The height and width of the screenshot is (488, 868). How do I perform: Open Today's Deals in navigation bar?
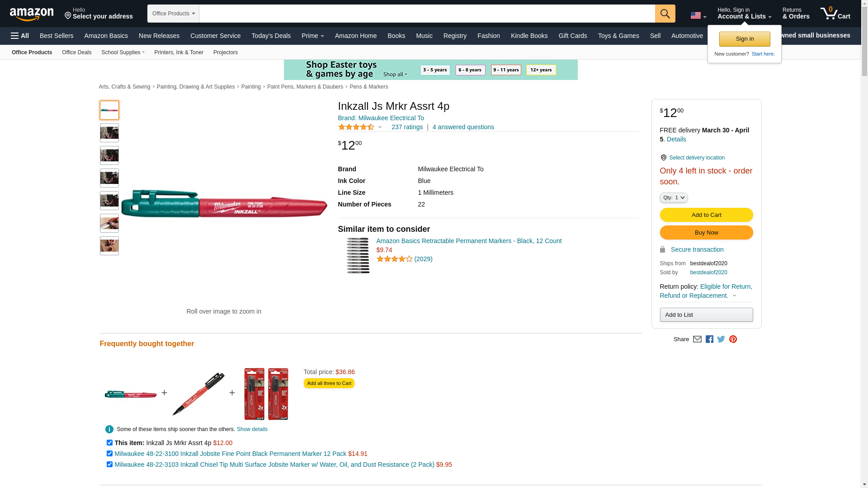[271, 36]
